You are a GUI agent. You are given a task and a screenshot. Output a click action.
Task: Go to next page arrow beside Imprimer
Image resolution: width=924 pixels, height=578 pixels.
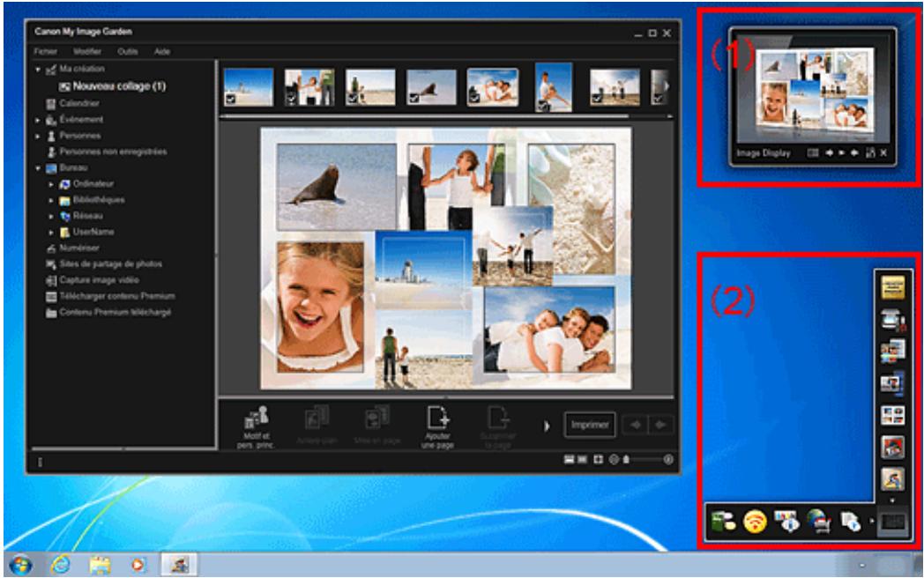660,425
